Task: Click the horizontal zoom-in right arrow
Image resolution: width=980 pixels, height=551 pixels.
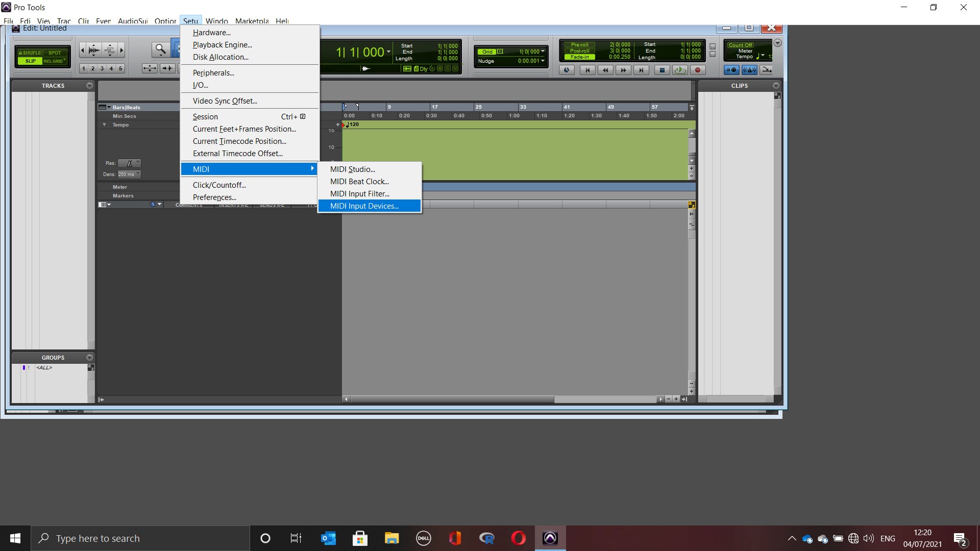Action: [x=121, y=50]
